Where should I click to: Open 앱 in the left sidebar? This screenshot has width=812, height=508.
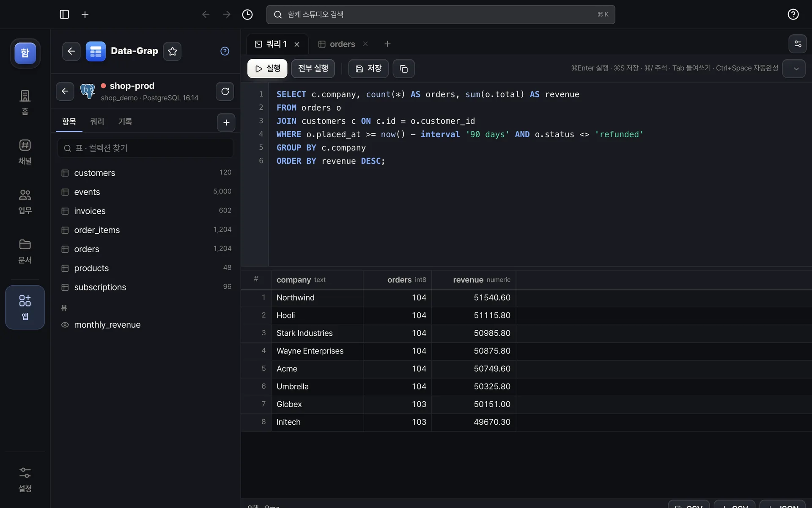click(x=25, y=307)
